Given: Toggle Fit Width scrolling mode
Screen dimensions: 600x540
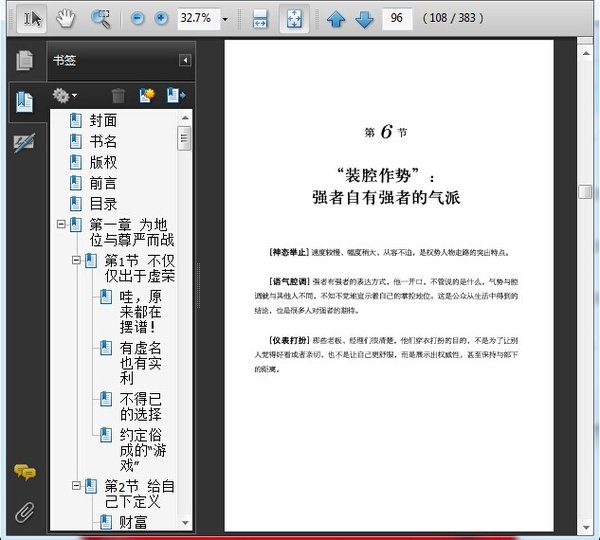Looking at the screenshot, I should [260, 19].
